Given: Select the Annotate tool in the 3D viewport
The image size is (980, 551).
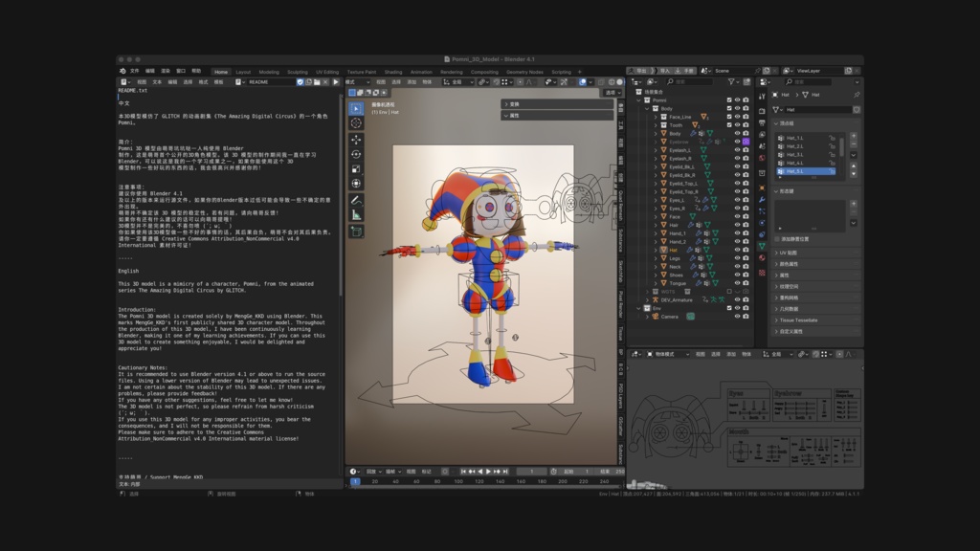Looking at the screenshot, I should coord(355,199).
